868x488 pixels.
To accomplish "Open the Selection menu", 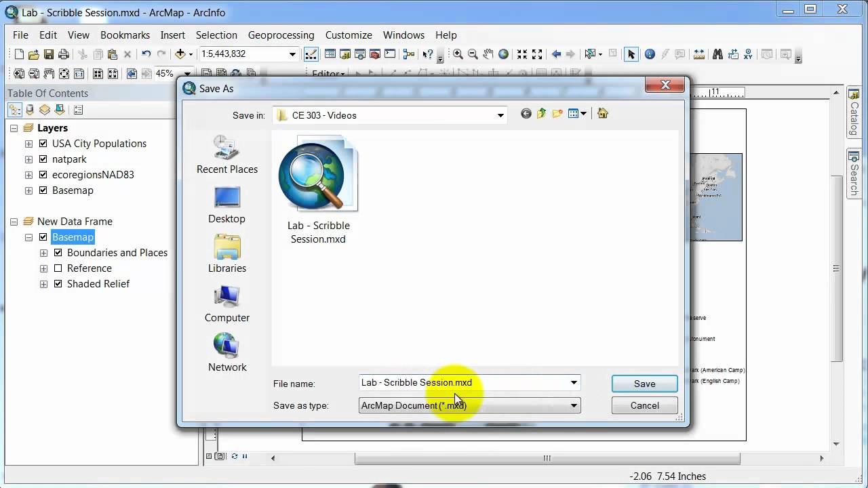I will [216, 35].
